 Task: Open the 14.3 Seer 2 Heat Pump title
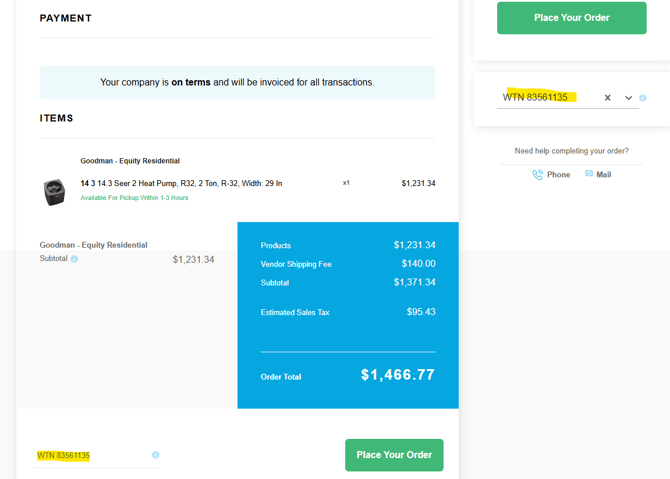click(x=181, y=183)
